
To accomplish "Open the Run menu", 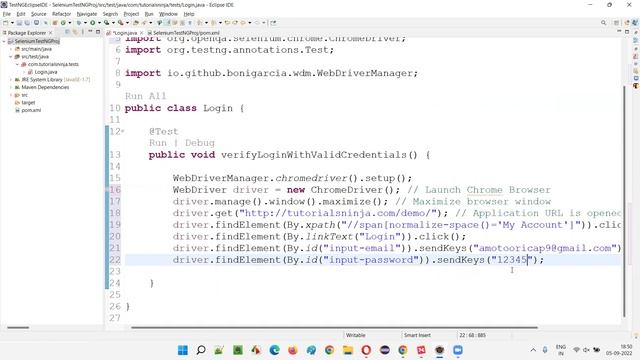I will [x=149, y=14].
